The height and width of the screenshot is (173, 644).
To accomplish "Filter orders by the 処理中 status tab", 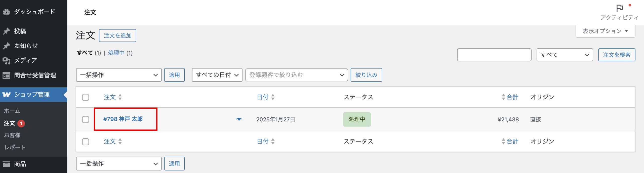I will click(116, 53).
